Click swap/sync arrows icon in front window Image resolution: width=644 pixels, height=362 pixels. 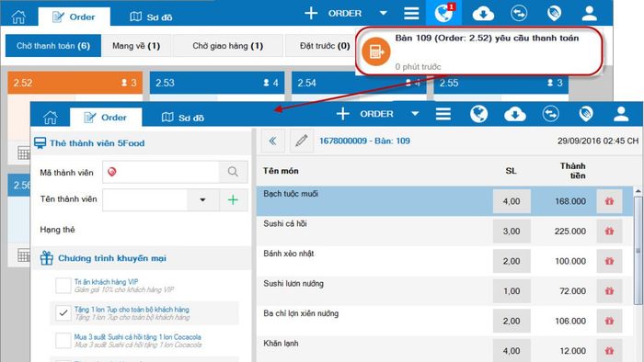click(551, 114)
